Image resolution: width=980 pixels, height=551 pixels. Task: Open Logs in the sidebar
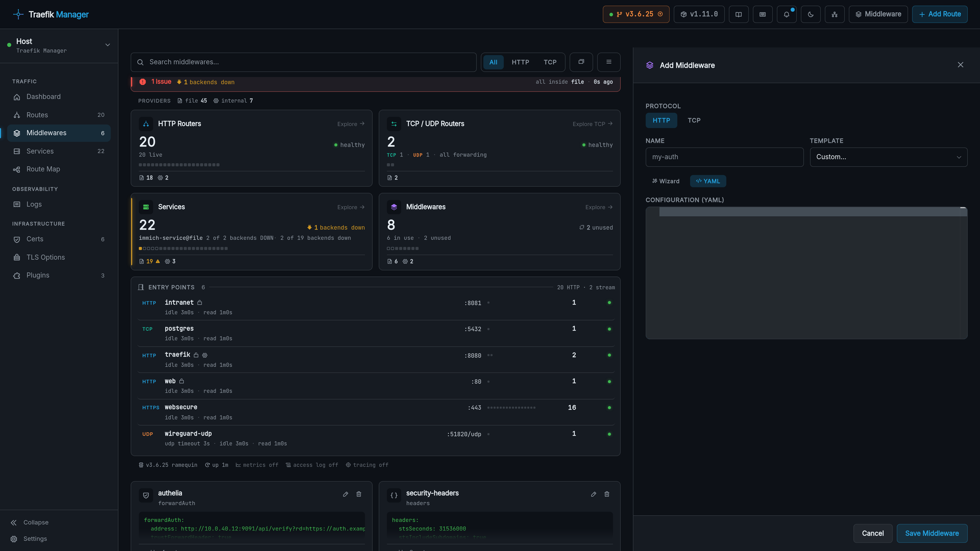coord(59,205)
